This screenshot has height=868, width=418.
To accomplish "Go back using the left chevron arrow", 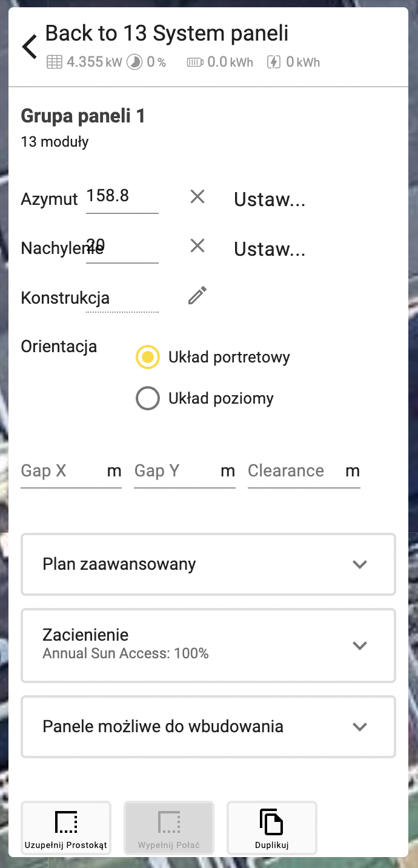I will coord(29,47).
